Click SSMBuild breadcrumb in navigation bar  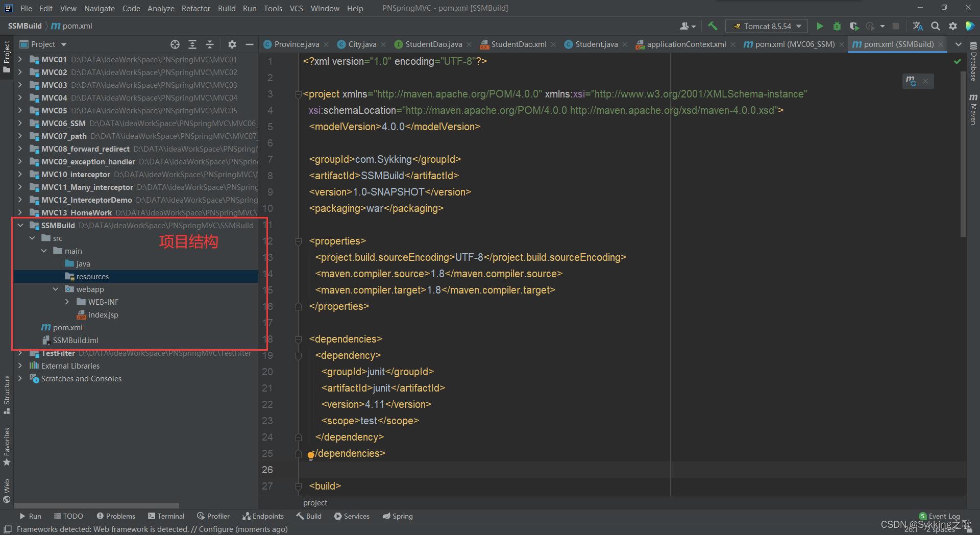coord(24,26)
